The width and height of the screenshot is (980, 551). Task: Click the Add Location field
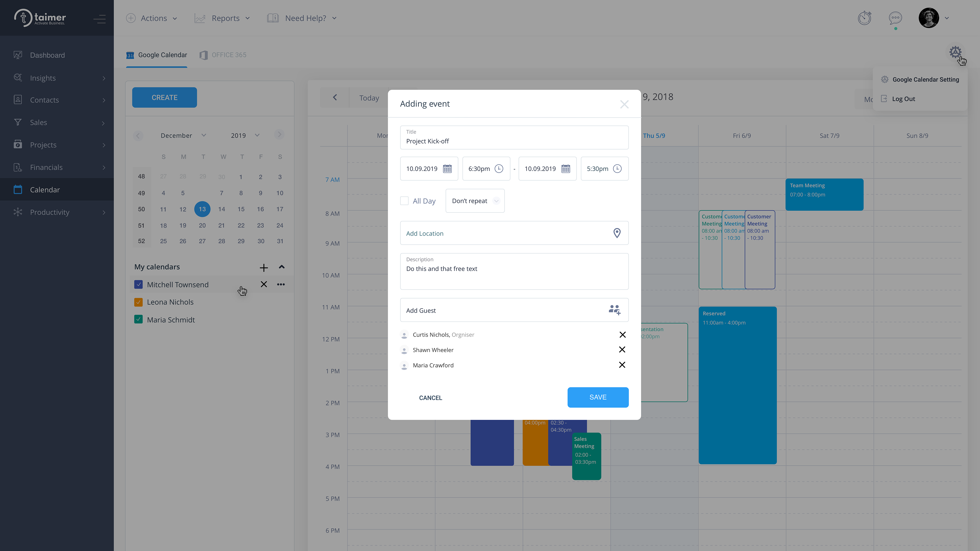click(514, 233)
